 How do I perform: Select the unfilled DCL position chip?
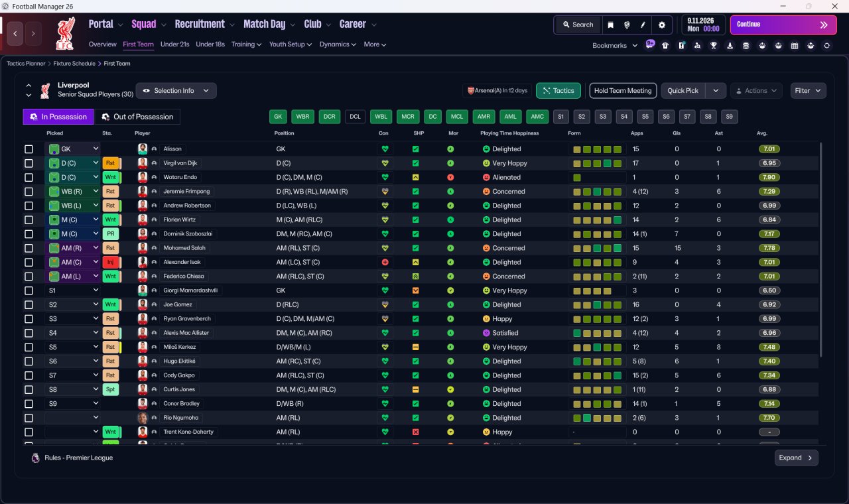(x=355, y=117)
